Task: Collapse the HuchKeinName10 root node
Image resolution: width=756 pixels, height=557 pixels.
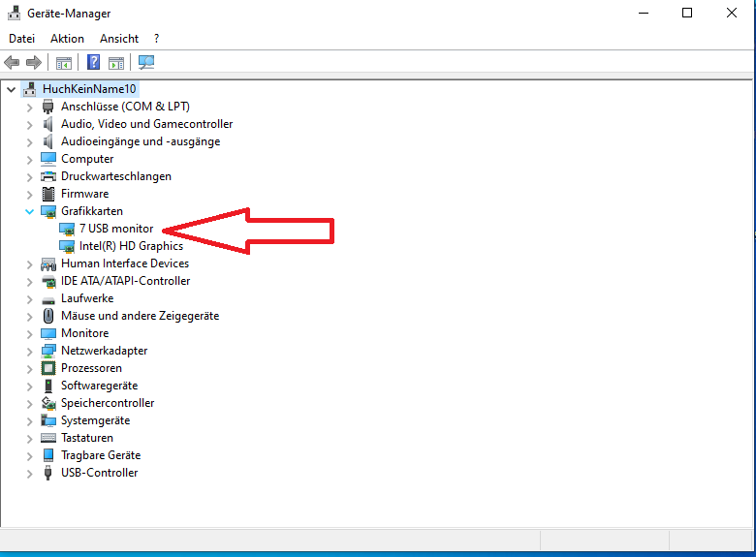Action: coord(11,89)
